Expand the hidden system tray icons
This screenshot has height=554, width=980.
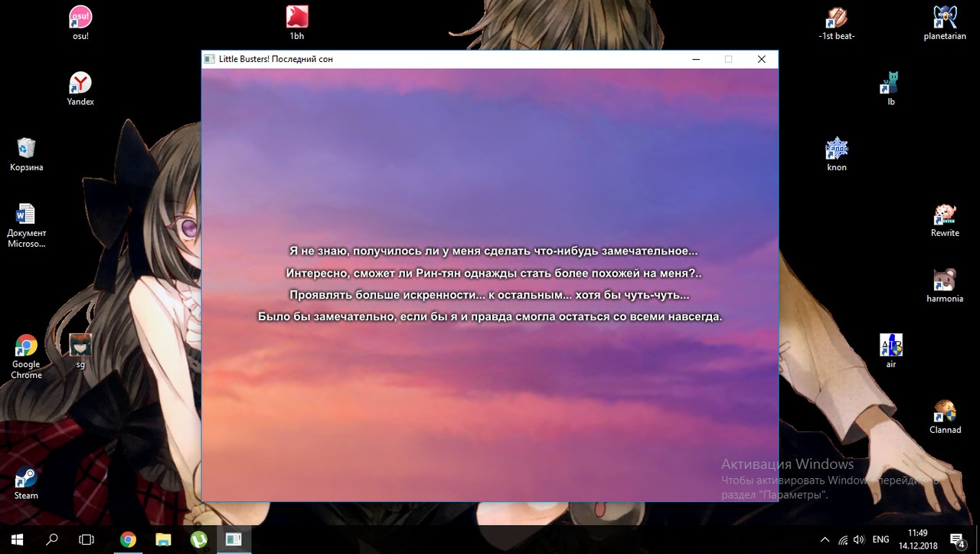click(x=825, y=539)
